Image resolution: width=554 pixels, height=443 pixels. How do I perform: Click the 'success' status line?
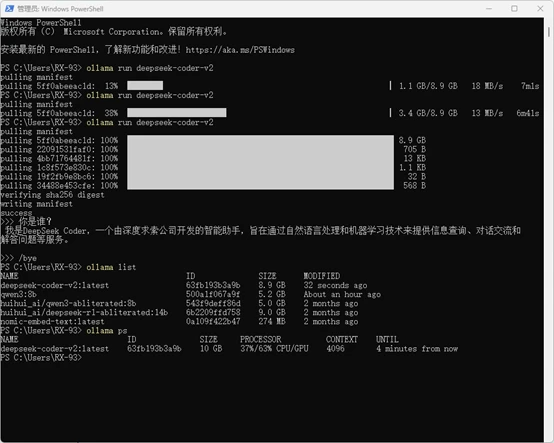pyautogui.click(x=16, y=213)
